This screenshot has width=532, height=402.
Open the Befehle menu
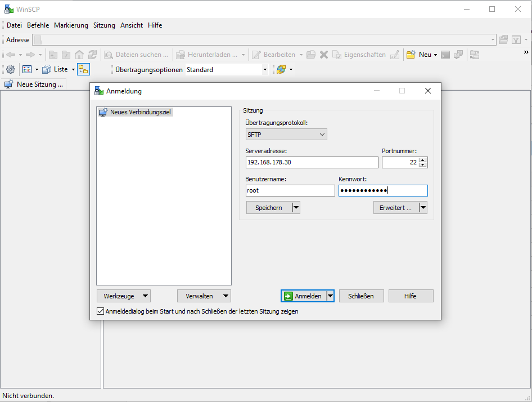[x=38, y=25]
